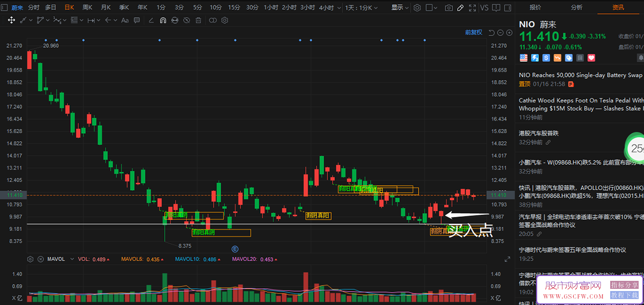Open the 1天:1分K dropdown

coord(362,8)
